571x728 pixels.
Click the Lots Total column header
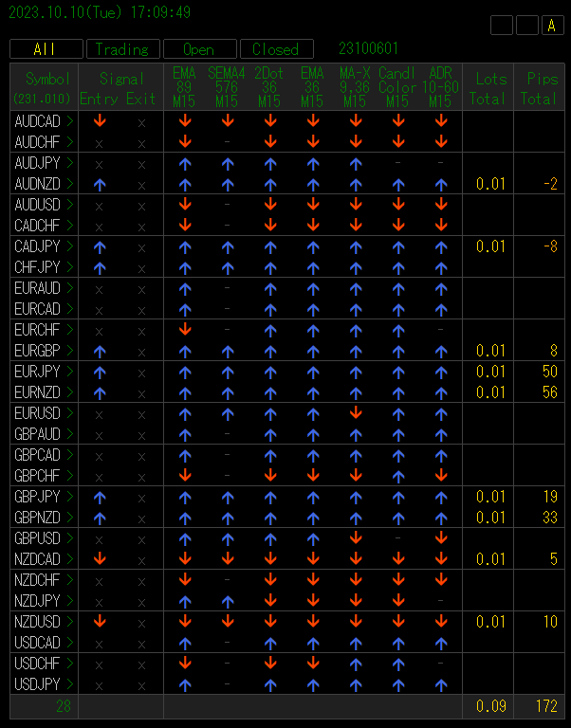coord(488,87)
